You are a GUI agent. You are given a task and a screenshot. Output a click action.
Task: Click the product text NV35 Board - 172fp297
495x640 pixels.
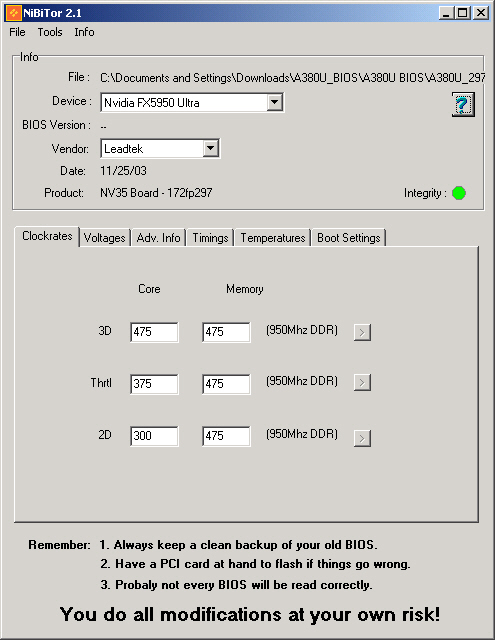[156, 193]
